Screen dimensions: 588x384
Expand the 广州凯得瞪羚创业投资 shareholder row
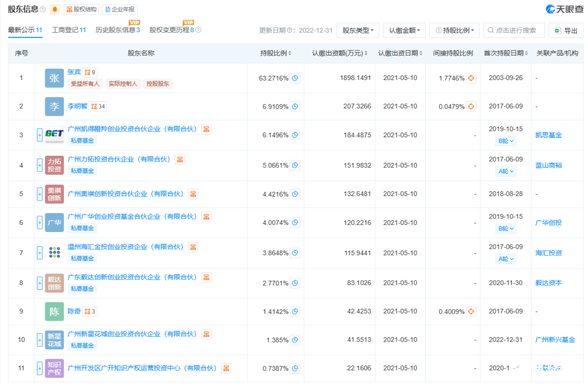click(x=40, y=135)
